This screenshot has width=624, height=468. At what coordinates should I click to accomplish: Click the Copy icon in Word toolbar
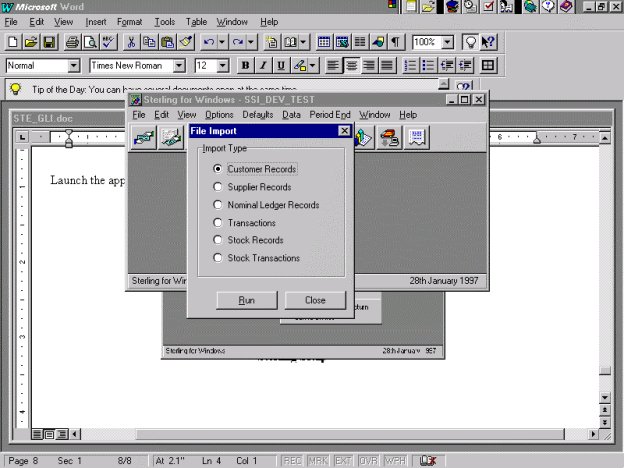149,42
